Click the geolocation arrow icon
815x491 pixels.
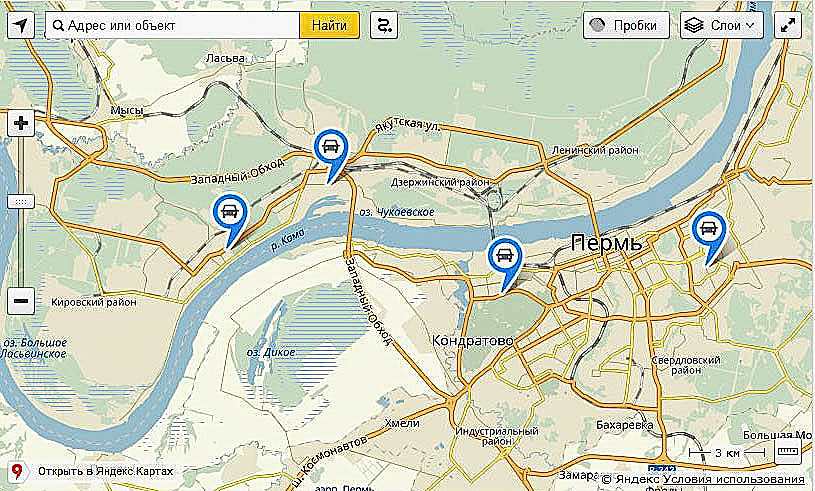click(21, 25)
